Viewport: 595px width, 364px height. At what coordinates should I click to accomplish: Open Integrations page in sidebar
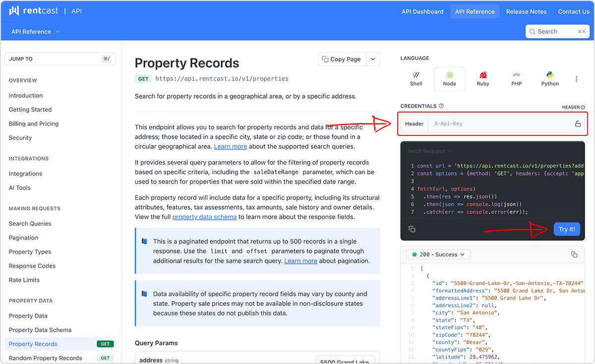click(25, 174)
